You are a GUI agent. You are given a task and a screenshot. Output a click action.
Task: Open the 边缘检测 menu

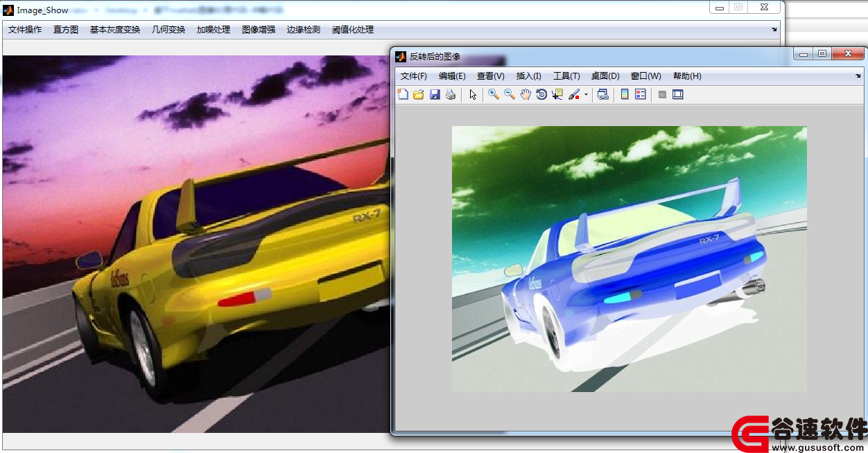[x=304, y=30]
